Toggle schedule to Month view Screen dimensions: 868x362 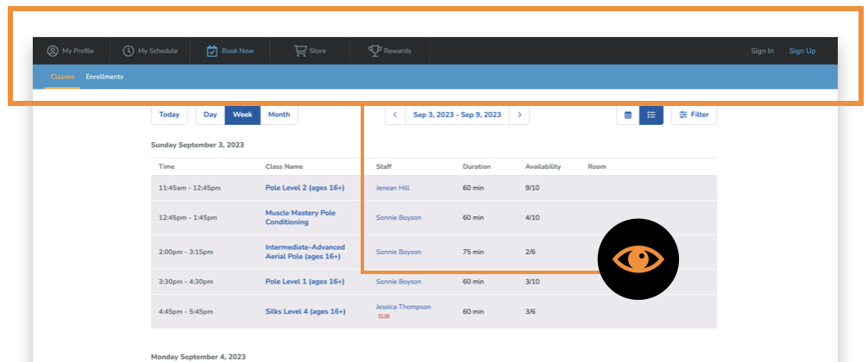(279, 115)
